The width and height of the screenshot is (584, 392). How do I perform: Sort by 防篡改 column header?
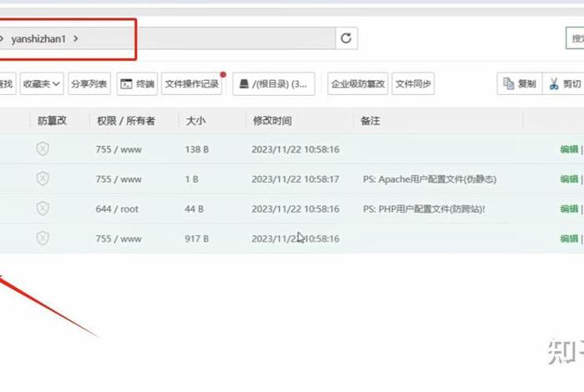[x=52, y=121]
